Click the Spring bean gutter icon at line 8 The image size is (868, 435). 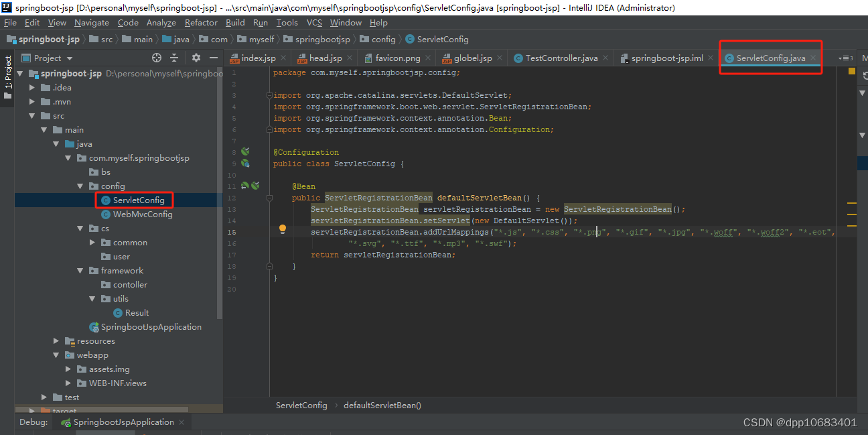245,152
